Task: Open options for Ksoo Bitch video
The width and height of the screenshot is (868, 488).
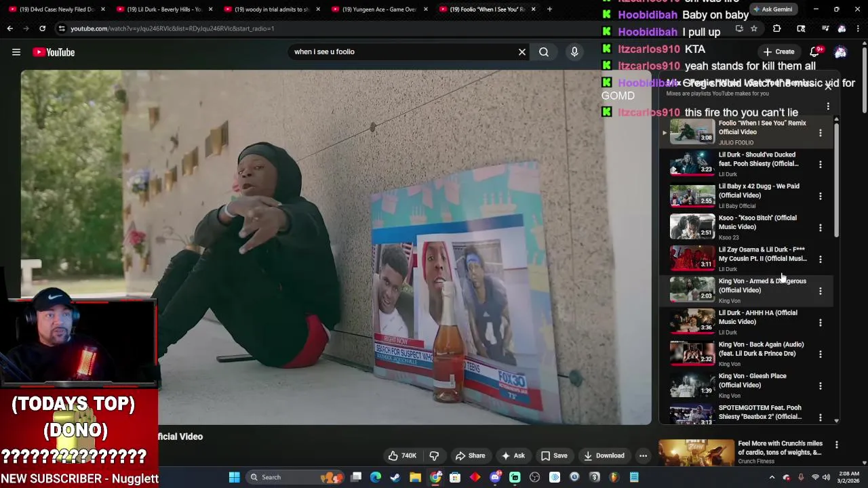Action: tap(820, 228)
